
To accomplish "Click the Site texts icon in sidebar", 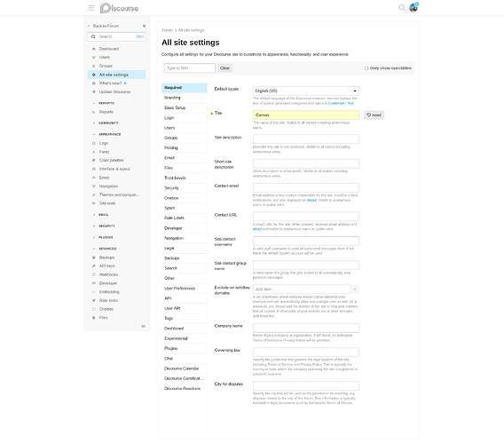I will click(94, 203).
